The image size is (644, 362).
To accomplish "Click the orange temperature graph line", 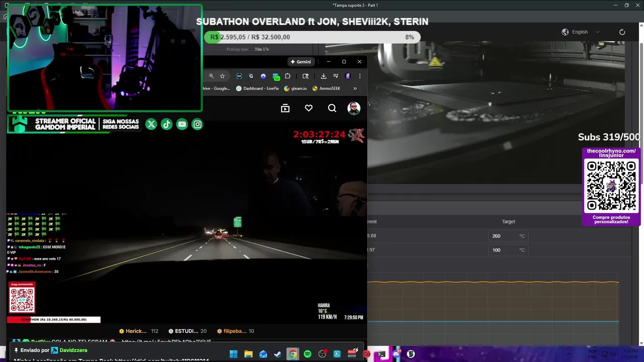I will coord(493,282).
